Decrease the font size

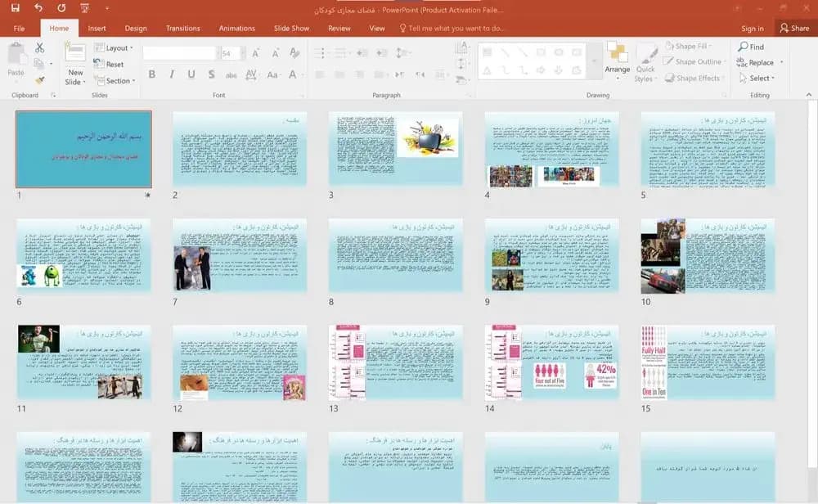click(275, 53)
